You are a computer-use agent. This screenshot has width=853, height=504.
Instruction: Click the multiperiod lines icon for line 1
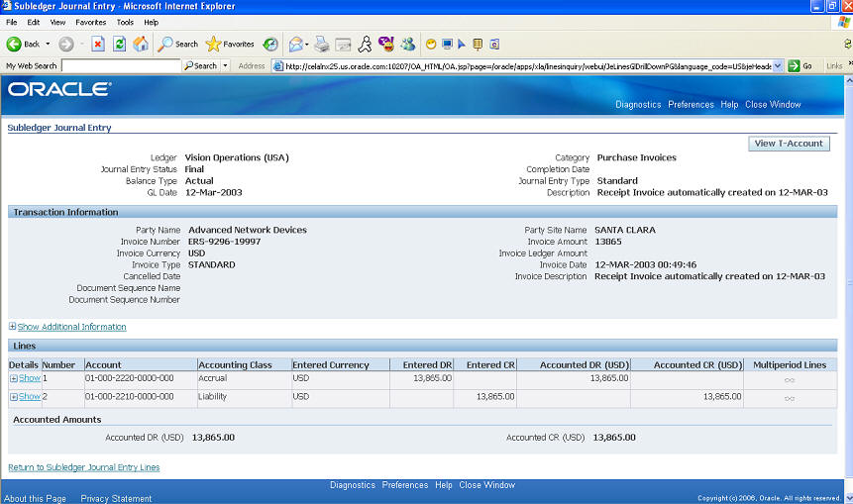(x=790, y=378)
